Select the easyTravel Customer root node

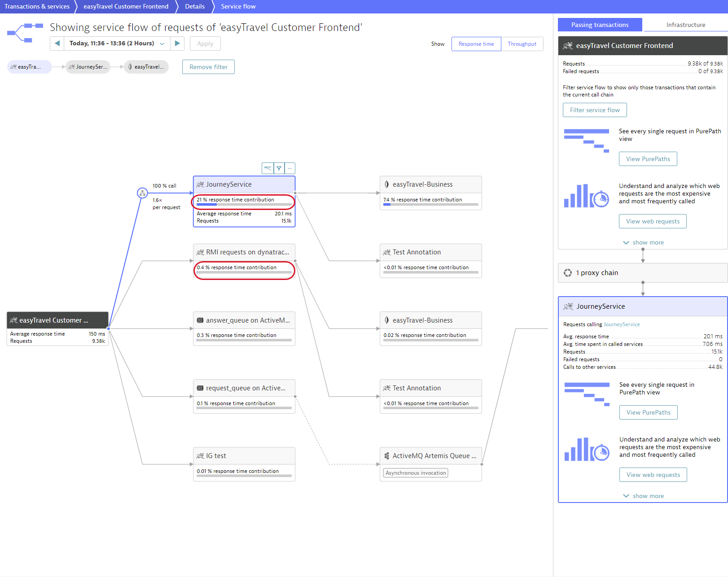click(x=57, y=328)
